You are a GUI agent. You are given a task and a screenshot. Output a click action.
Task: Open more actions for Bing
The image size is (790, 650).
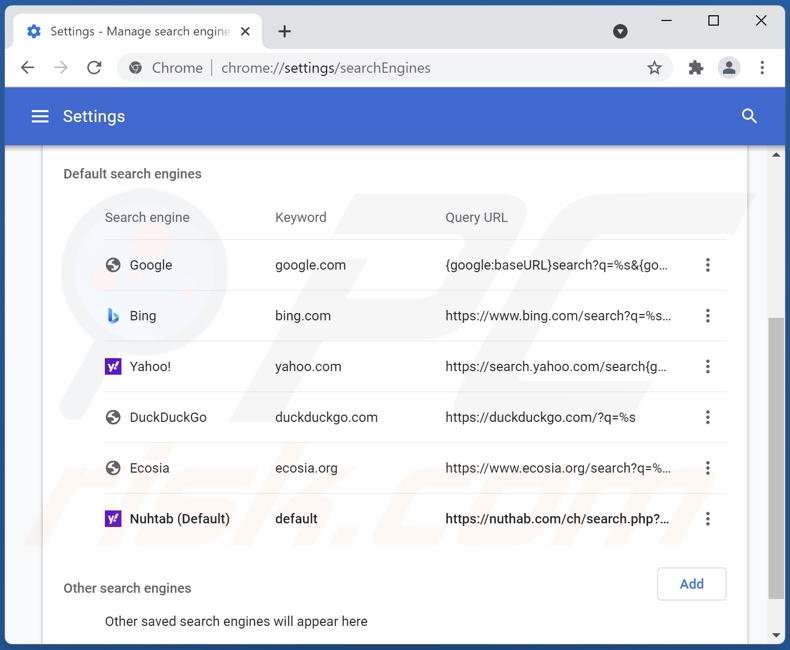707,316
